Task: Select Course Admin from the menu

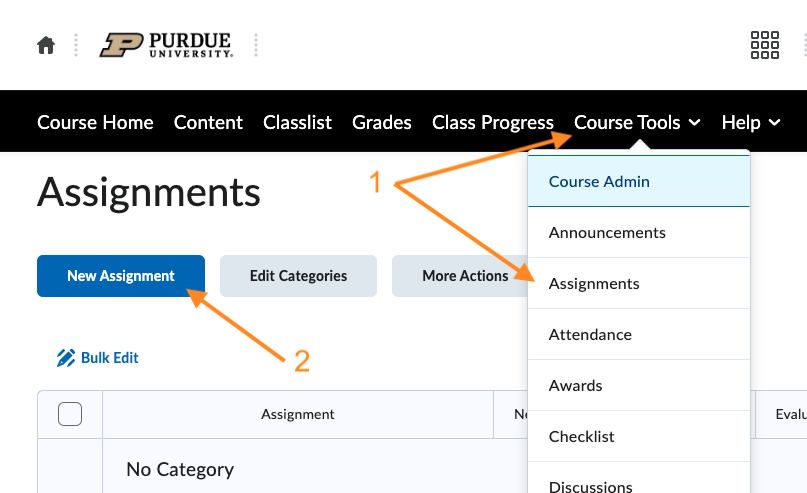Action: click(x=599, y=182)
